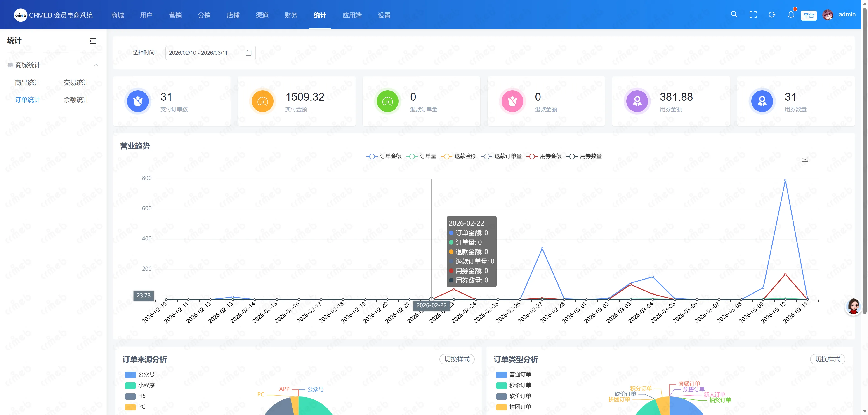
Task: Open the 财务 top menu
Action: point(291,15)
